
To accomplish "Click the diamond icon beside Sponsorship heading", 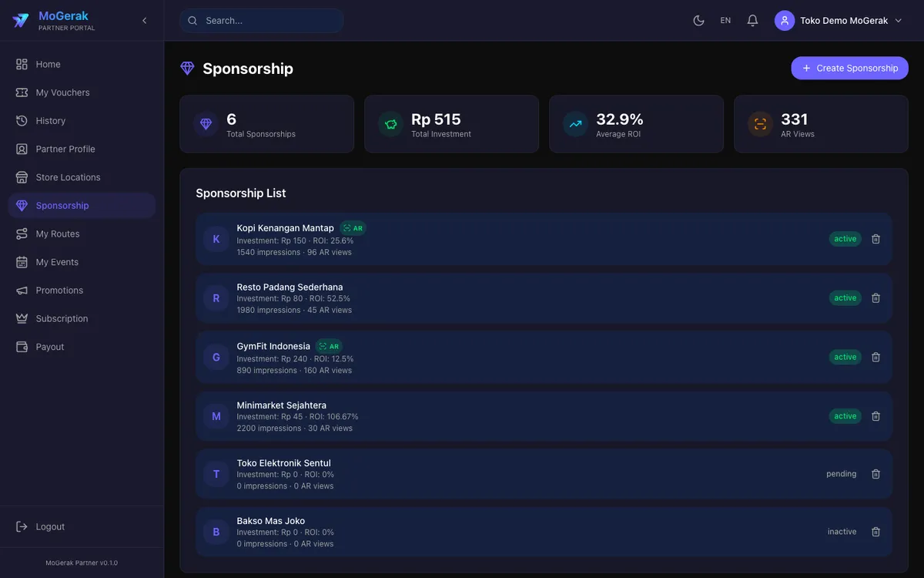I will click(x=187, y=69).
